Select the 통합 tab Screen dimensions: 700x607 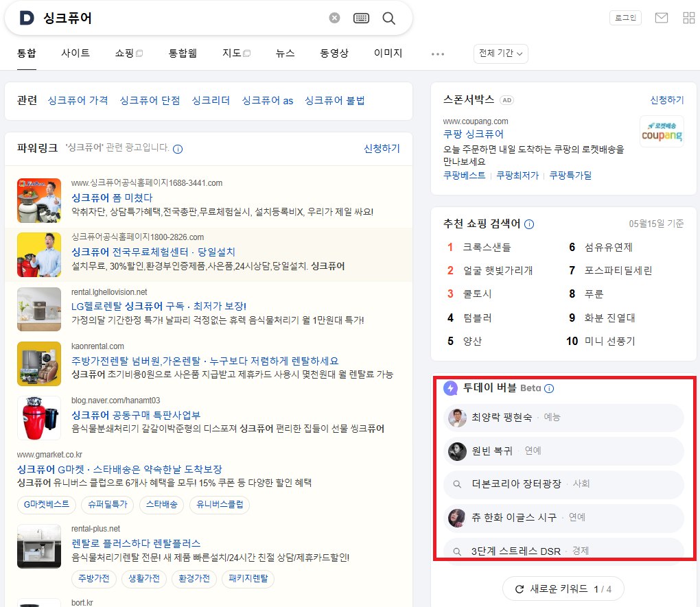pos(26,53)
